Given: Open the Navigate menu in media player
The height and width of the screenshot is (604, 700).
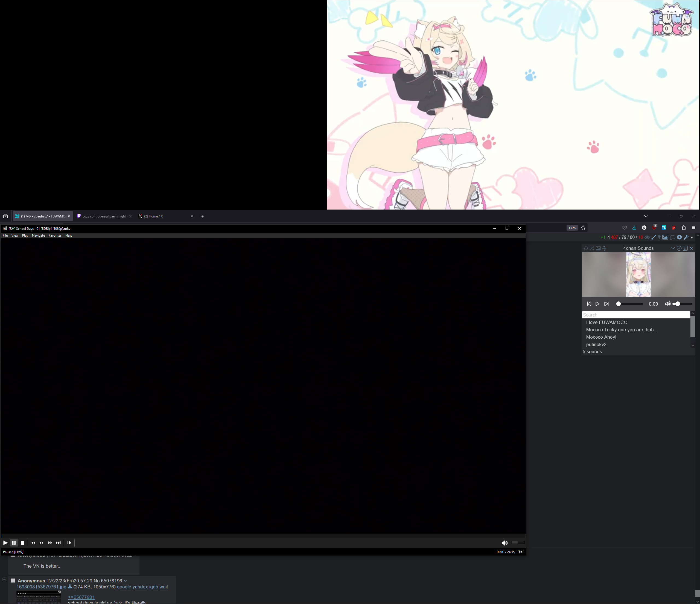Looking at the screenshot, I should tap(38, 236).
